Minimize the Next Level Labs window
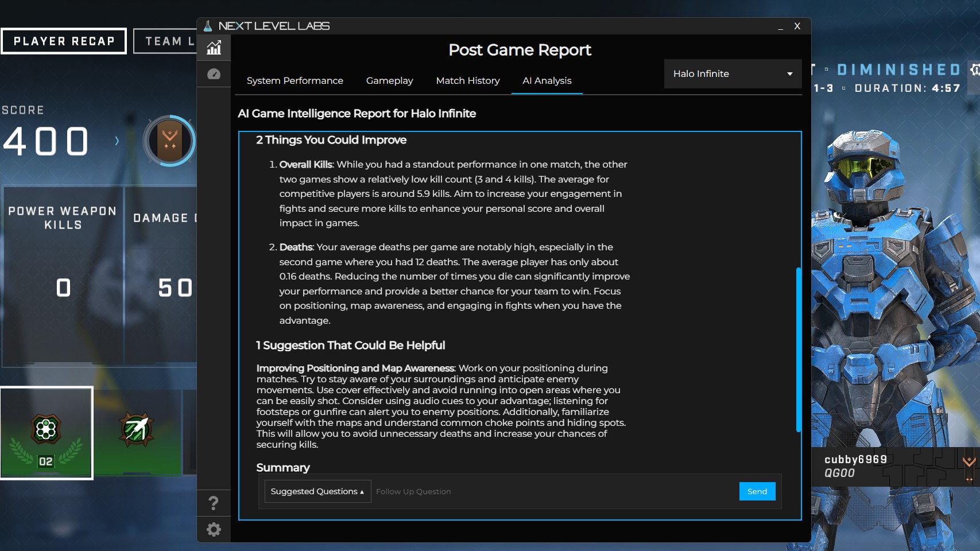Image resolution: width=980 pixels, height=551 pixels. [780, 26]
